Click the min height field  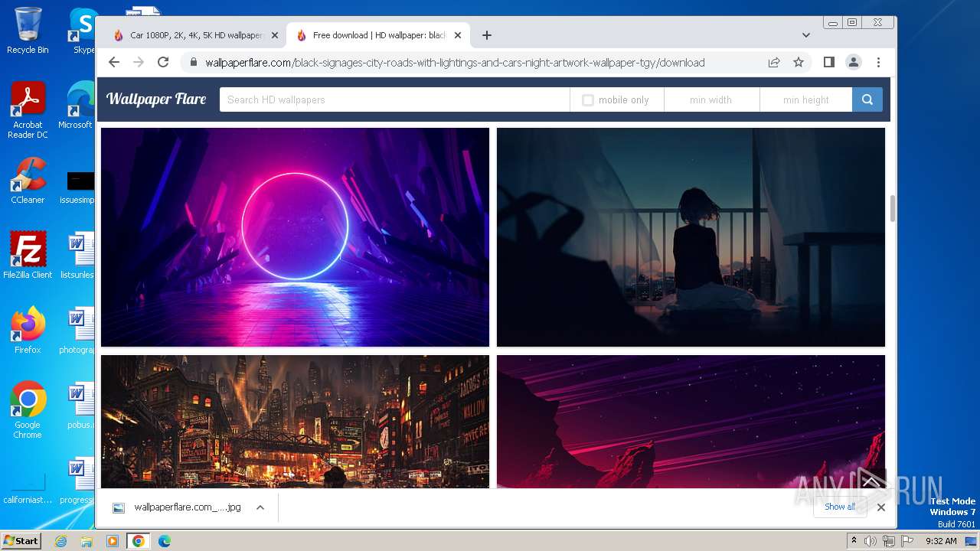(805, 99)
